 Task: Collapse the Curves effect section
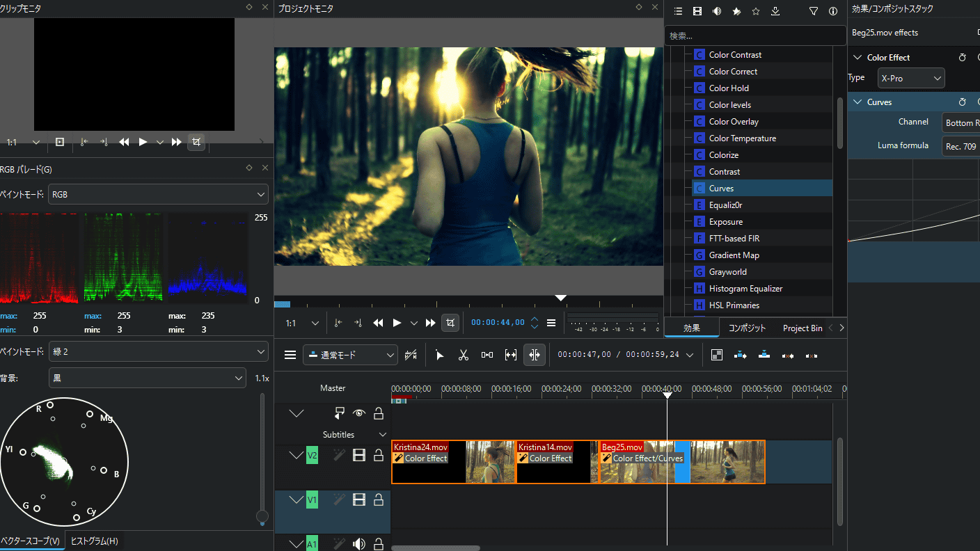click(857, 102)
